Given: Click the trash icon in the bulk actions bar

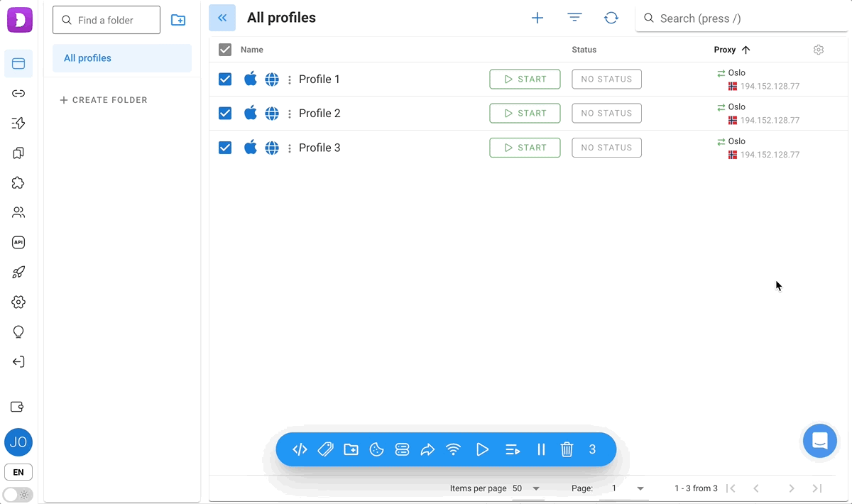Looking at the screenshot, I should (x=567, y=449).
